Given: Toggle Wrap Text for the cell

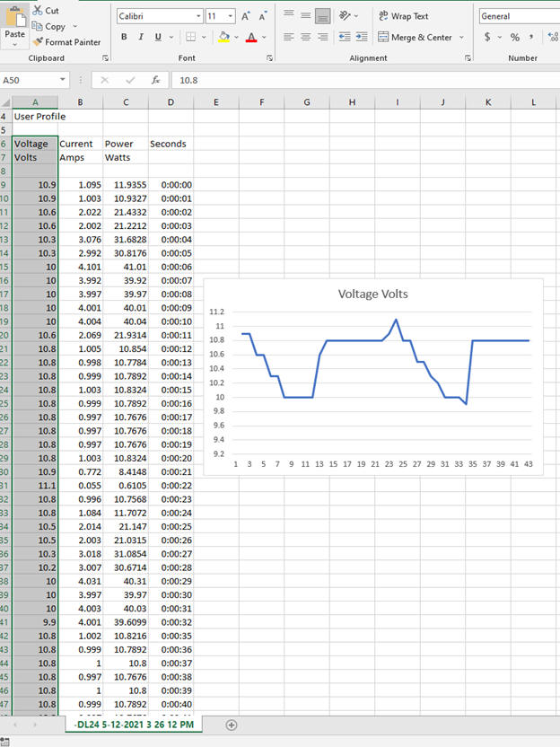Looking at the screenshot, I should 403,16.
